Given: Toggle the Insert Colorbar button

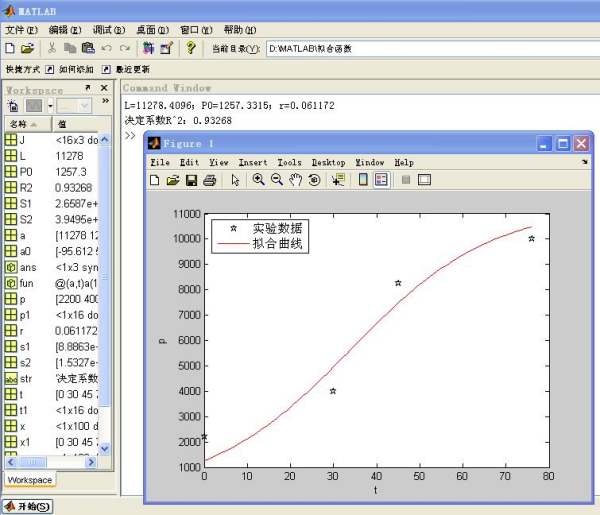Looking at the screenshot, I should [x=363, y=180].
